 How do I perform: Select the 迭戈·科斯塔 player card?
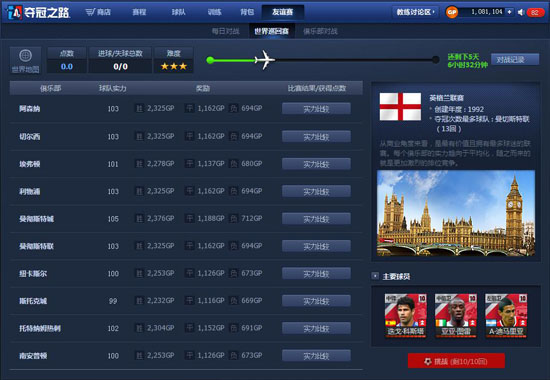[x=405, y=315]
